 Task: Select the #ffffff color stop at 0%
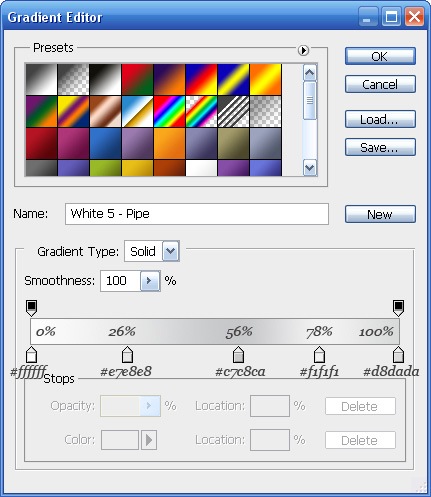(31, 355)
